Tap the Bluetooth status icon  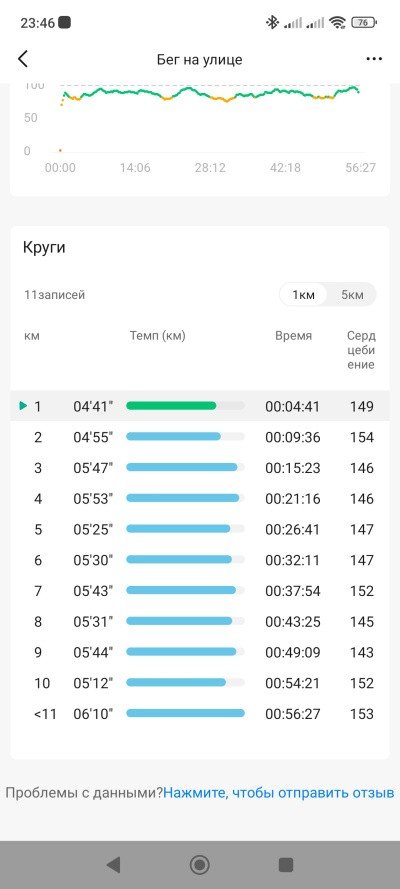coord(272,23)
